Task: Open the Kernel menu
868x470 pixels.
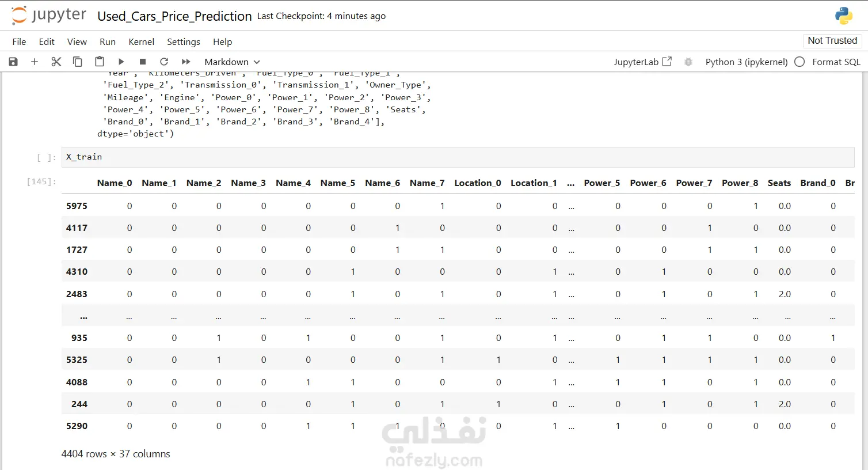Action: point(141,41)
